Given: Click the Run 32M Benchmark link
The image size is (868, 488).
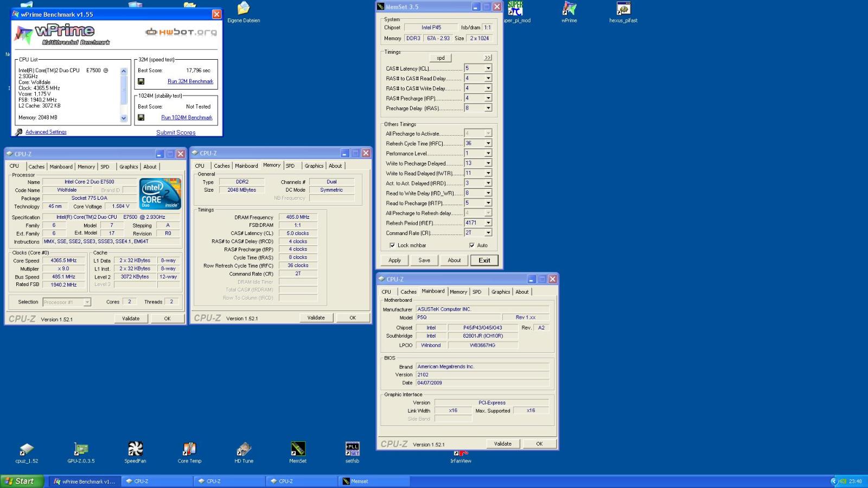Looking at the screenshot, I should [190, 81].
